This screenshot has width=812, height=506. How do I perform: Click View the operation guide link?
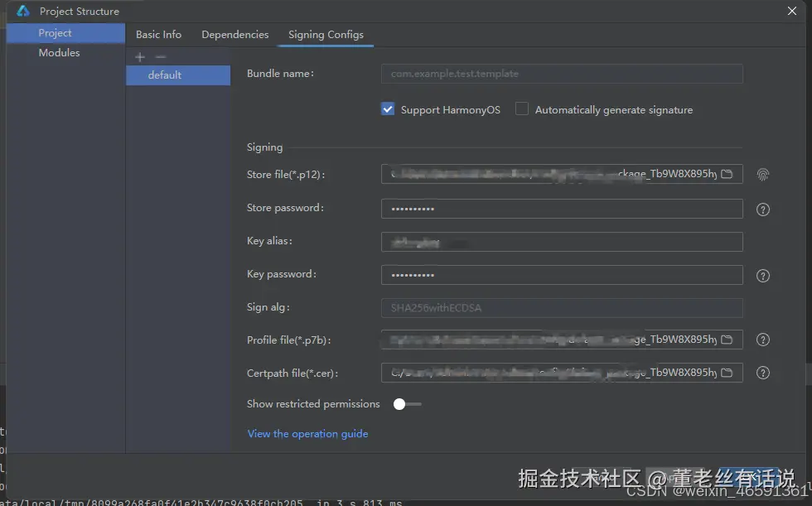tap(307, 433)
